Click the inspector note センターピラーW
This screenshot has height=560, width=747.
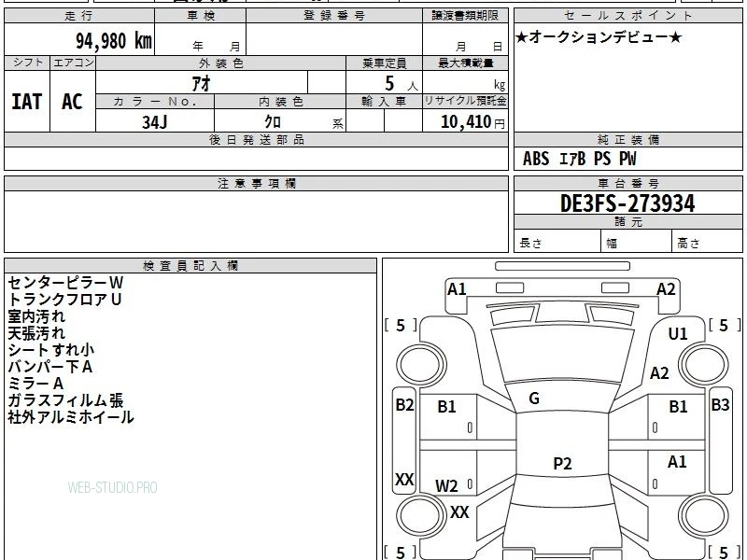click(x=65, y=283)
